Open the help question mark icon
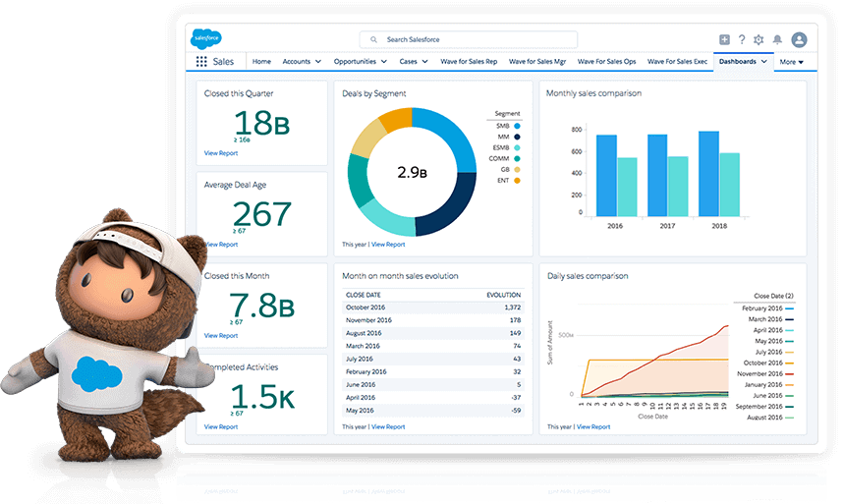The width and height of the screenshot is (843, 504). 742,39
